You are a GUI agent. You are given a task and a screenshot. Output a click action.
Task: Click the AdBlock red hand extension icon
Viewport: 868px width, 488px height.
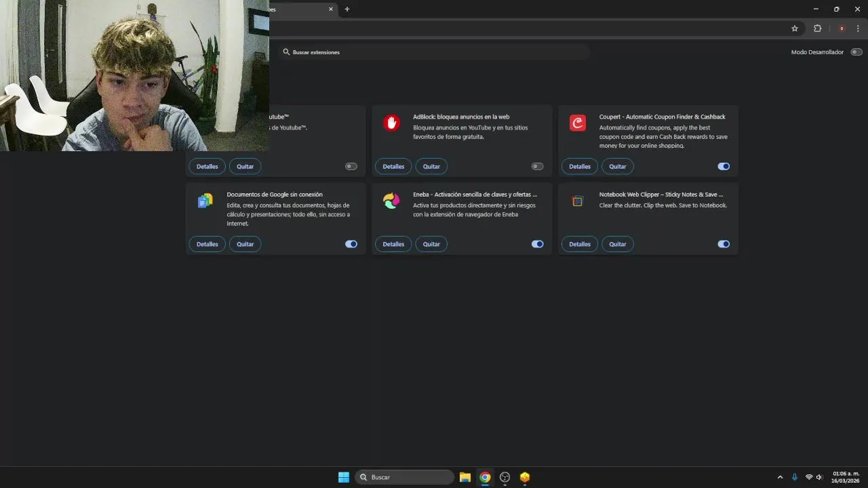(391, 123)
